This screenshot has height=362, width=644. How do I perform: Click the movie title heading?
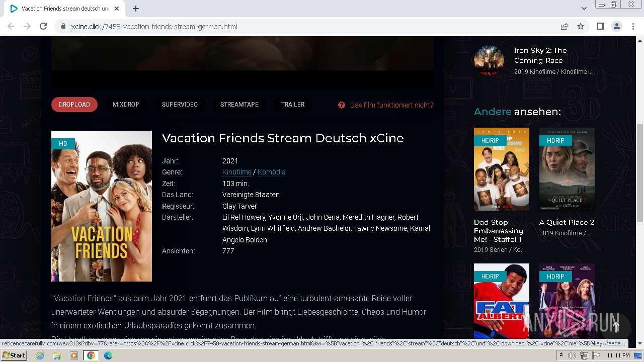[283, 138]
